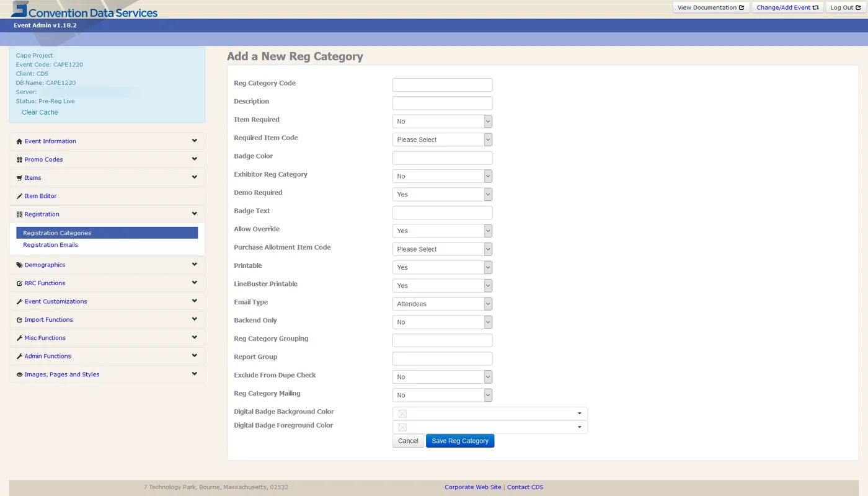Expand the Items section chevron
868x496 pixels.
tap(195, 177)
